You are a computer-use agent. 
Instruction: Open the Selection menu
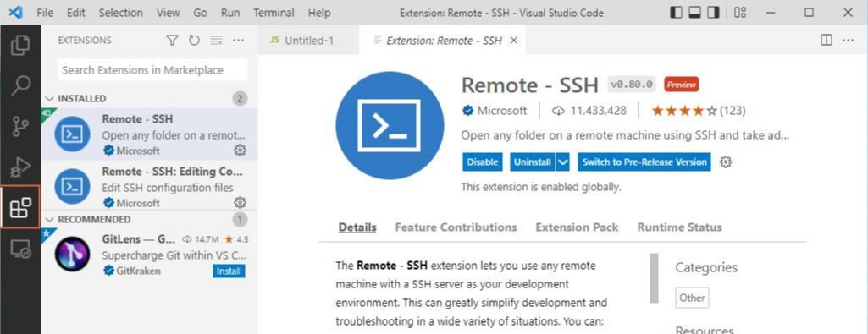(121, 12)
